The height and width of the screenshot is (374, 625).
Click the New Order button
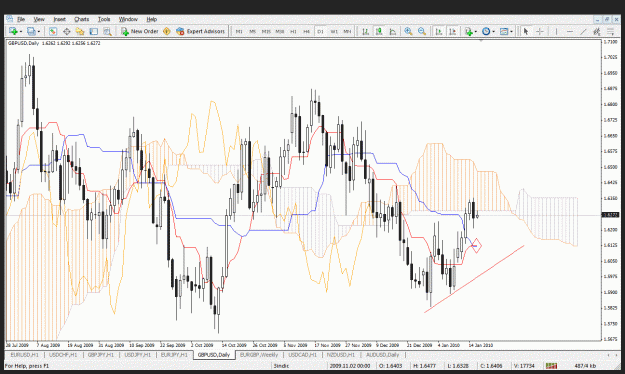[x=140, y=31]
